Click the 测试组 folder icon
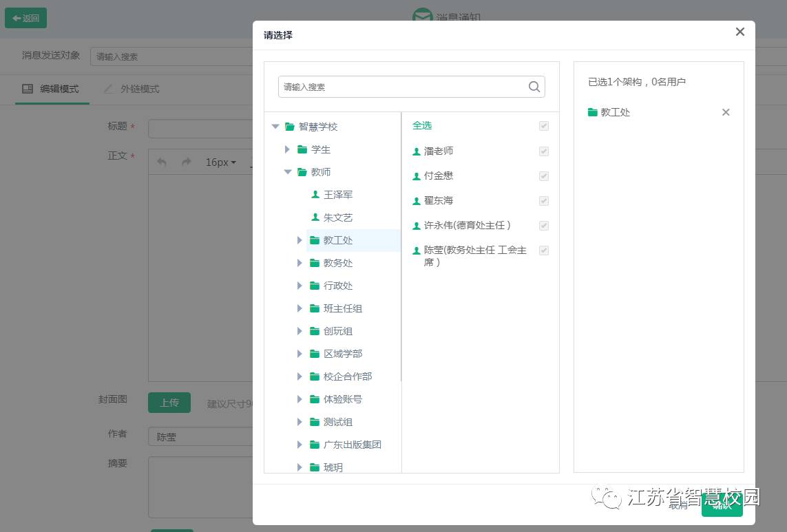 click(315, 422)
